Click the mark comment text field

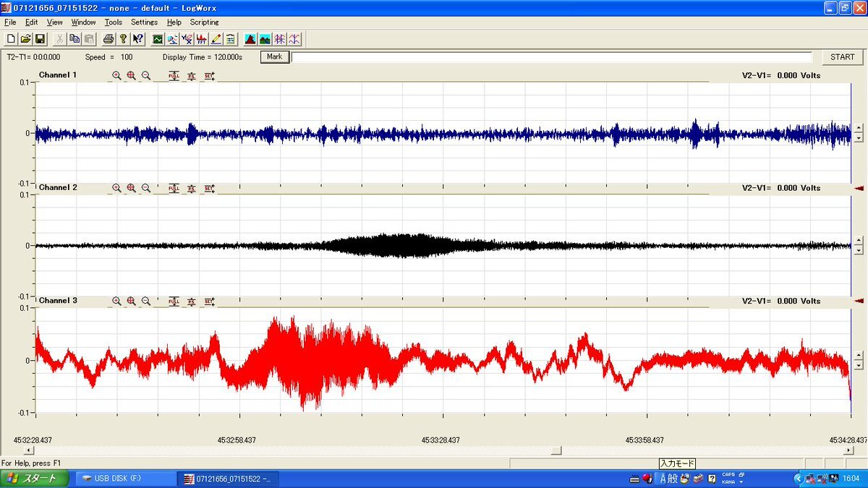(551, 57)
